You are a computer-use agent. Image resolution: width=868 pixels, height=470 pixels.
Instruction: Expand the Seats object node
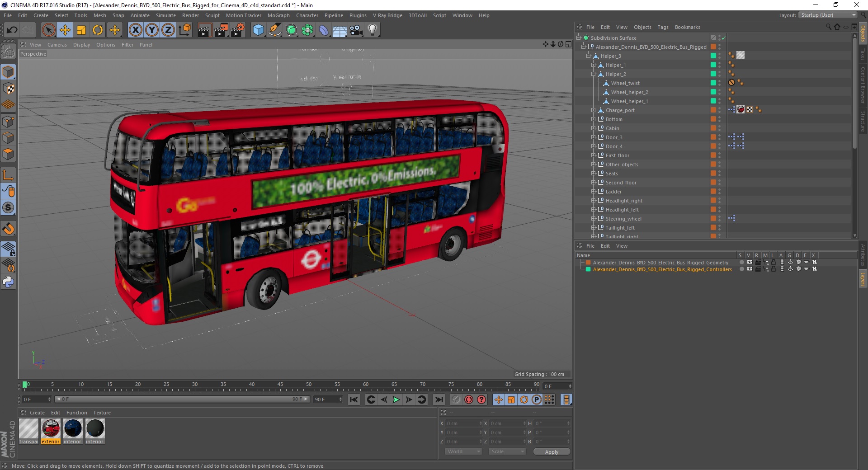(x=594, y=174)
